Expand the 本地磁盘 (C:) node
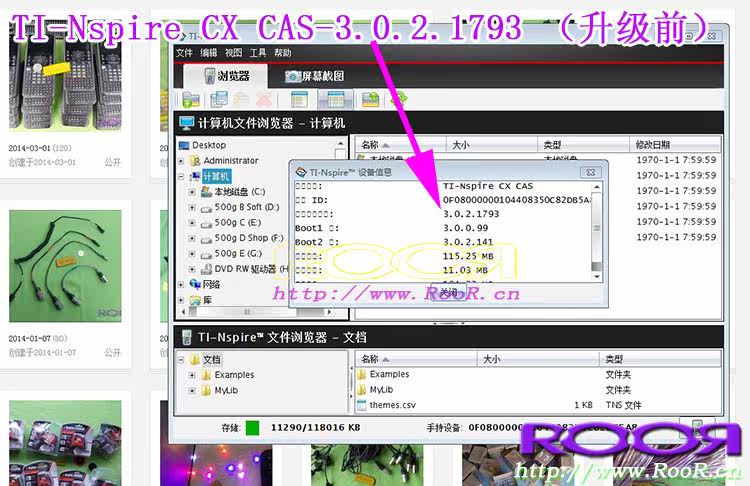 pos(192,192)
